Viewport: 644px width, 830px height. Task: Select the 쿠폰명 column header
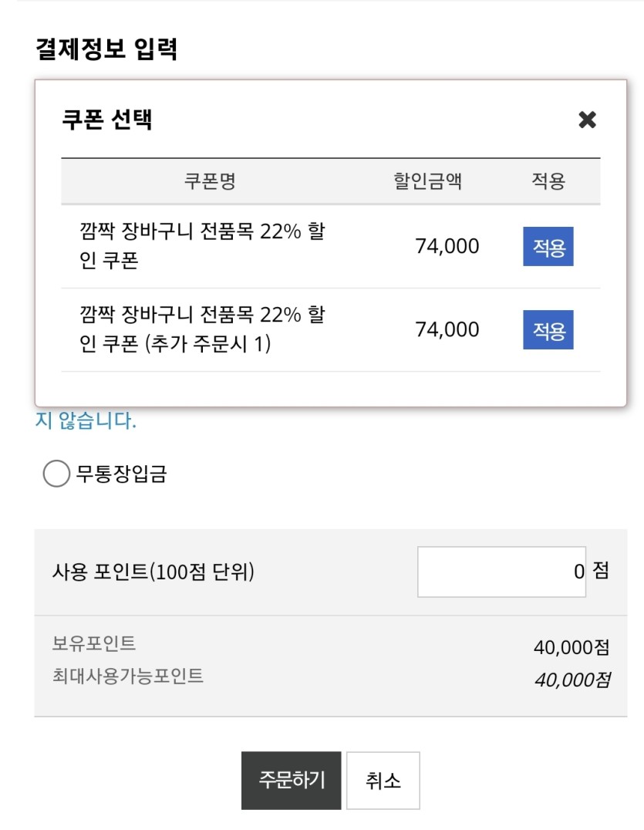point(210,181)
